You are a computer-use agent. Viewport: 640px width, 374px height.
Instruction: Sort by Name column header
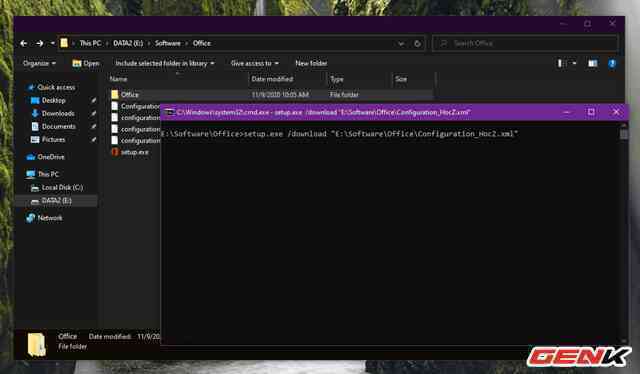pyautogui.click(x=118, y=79)
